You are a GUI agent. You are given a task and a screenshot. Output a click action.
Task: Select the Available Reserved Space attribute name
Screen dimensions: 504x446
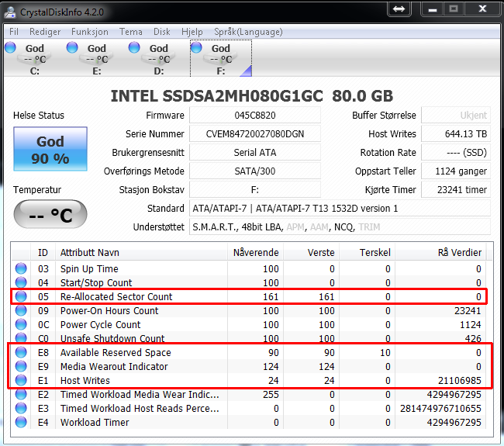[x=116, y=352]
